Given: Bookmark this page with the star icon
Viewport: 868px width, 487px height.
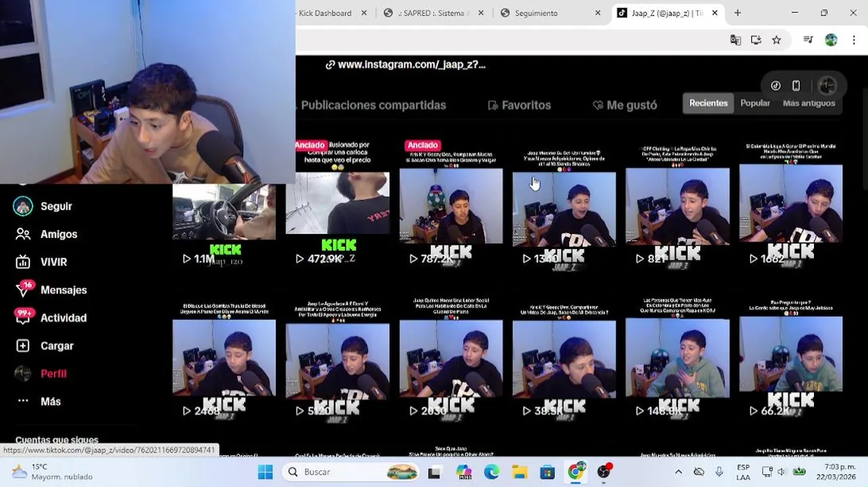Looking at the screenshot, I should coord(777,40).
